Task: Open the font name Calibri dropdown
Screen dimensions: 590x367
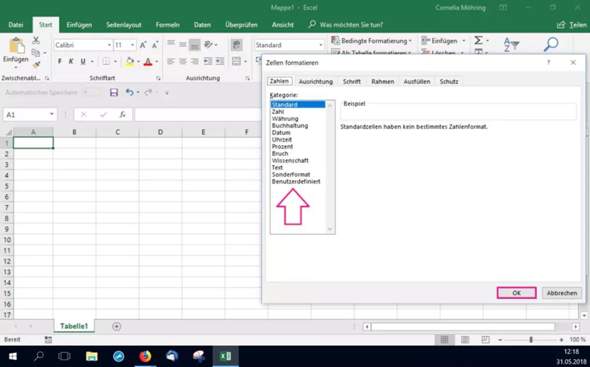Action: pyautogui.click(x=109, y=45)
